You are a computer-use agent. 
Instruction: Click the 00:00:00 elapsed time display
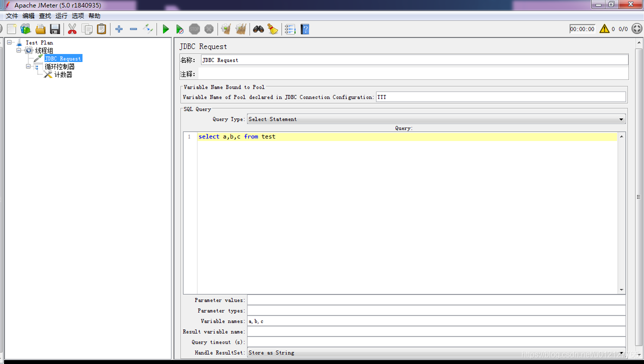click(x=582, y=29)
